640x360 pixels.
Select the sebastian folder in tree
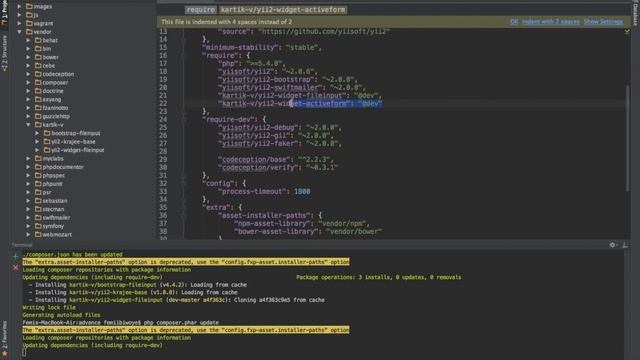click(55, 200)
